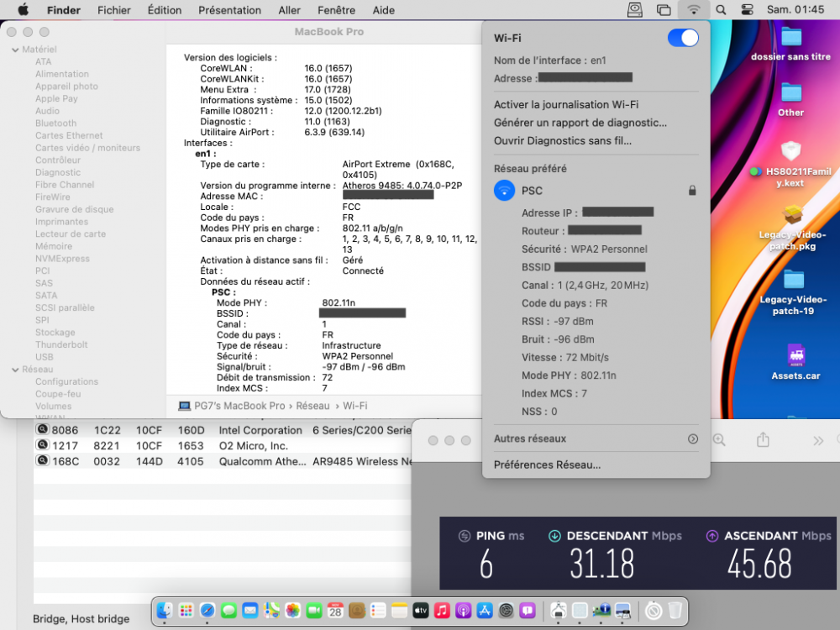Click search icon on O2 Micro row
The height and width of the screenshot is (630, 840).
point(42,445)
